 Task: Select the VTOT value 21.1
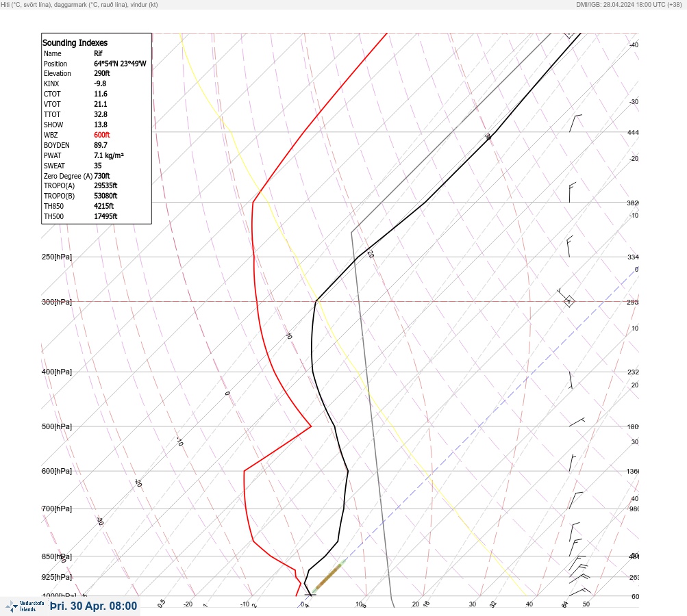(x=100, y=104)
